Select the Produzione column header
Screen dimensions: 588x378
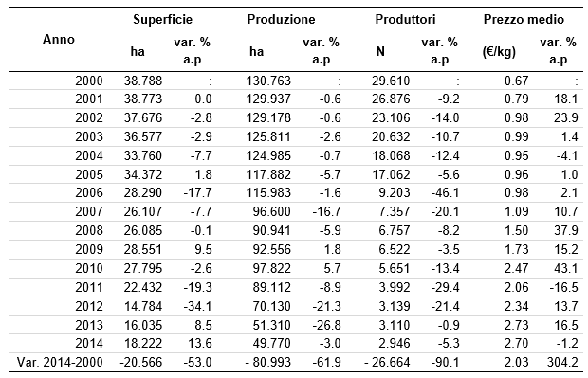click(x=281, y=20)
